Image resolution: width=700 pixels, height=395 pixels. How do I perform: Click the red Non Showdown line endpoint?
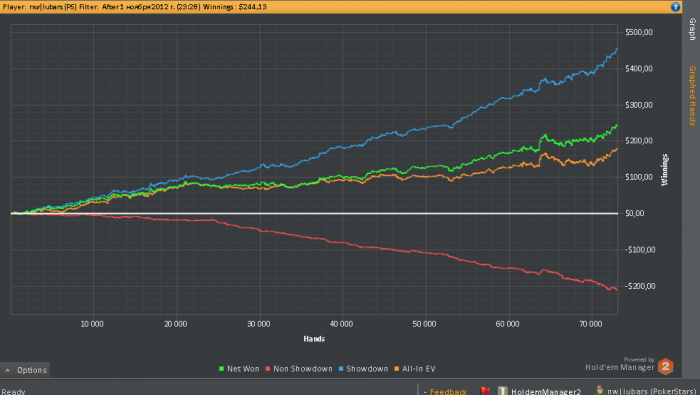tap(617, 290)
